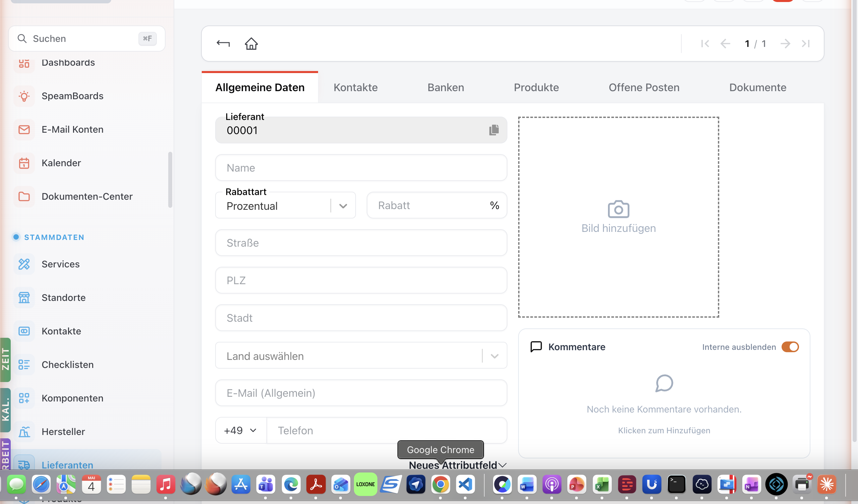Viewport: 858px width, 504px height.
Task: Click the Kommentare heading
Action: click(576, 347)
